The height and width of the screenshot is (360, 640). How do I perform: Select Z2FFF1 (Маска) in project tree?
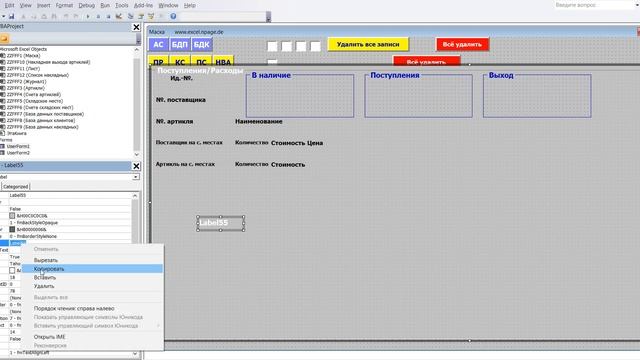pos(23,56)
